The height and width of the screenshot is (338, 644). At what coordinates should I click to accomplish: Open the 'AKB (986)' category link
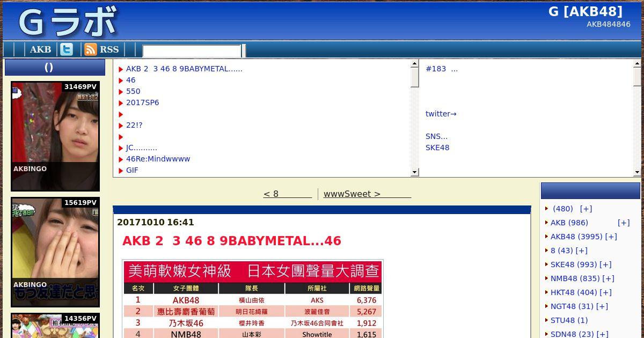pos(569,223)
